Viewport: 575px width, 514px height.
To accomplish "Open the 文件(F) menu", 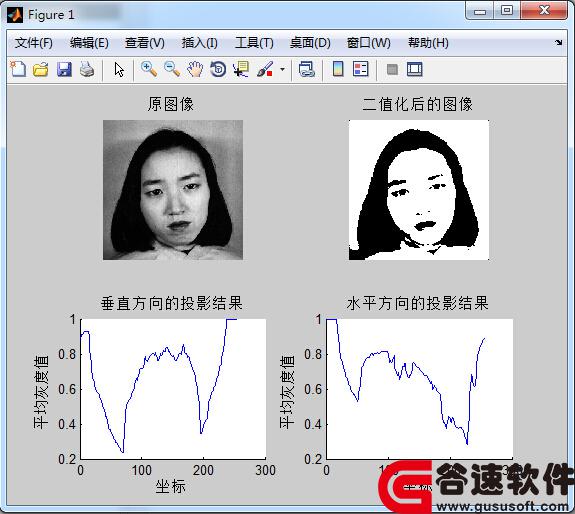I will tap(34, 43).
